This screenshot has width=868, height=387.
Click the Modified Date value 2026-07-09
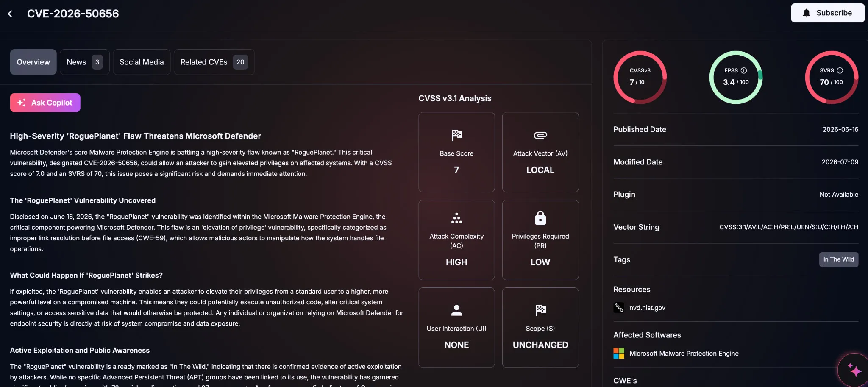[x=840, y=162]
